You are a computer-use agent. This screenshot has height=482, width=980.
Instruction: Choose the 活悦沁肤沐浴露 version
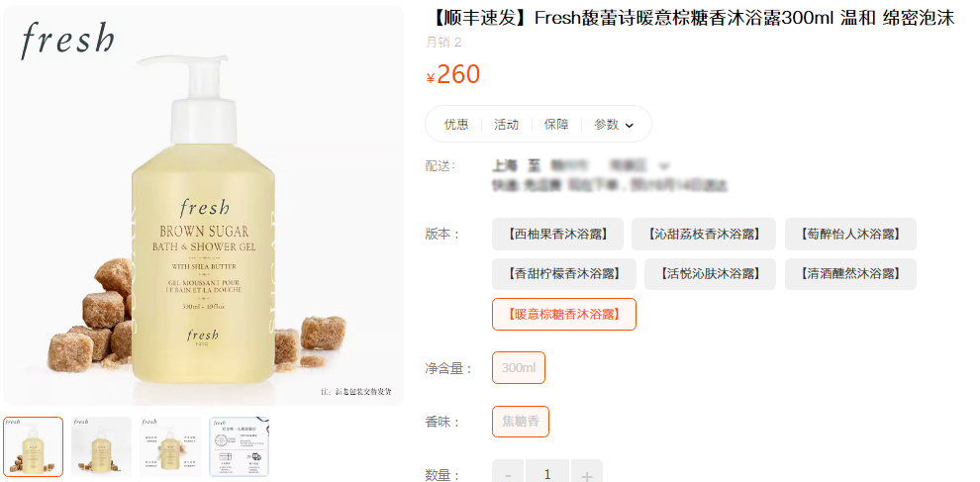tap(711, 274)
